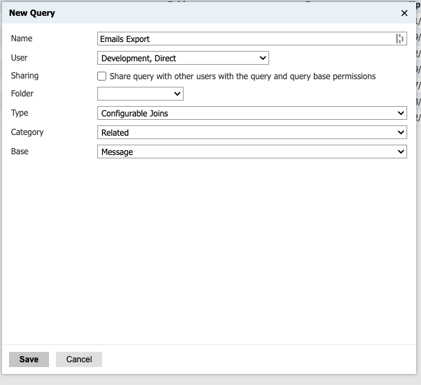Viewport: 421px width, 385px height.
Task: Expand the empty Folder dropdown
Action: 140,94
